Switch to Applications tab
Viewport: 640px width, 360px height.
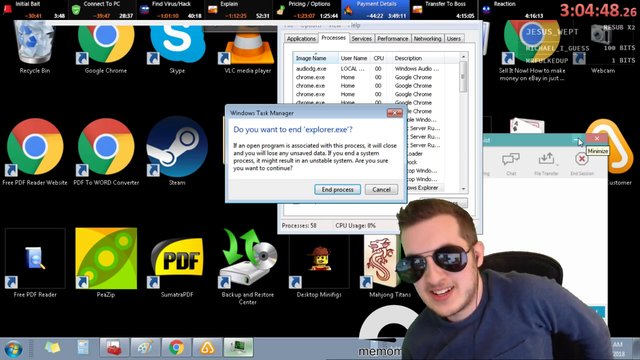(x=301, y=38)
